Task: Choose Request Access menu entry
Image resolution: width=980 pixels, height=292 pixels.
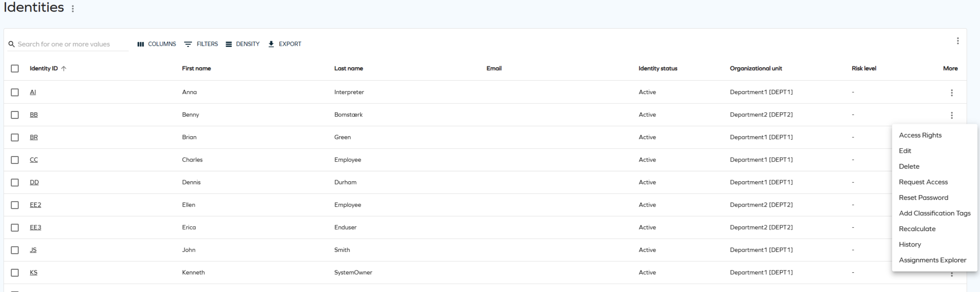Action: click(x=934, y=182)
